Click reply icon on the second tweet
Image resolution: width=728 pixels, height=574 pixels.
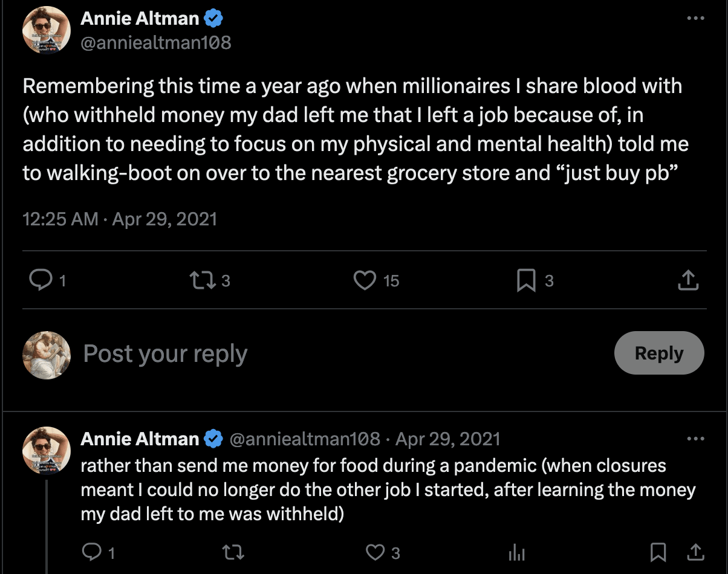(x=91, y=552)
